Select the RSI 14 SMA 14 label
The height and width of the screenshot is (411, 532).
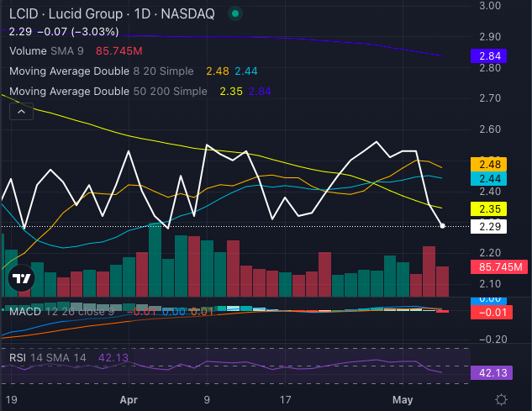[48, 358]
